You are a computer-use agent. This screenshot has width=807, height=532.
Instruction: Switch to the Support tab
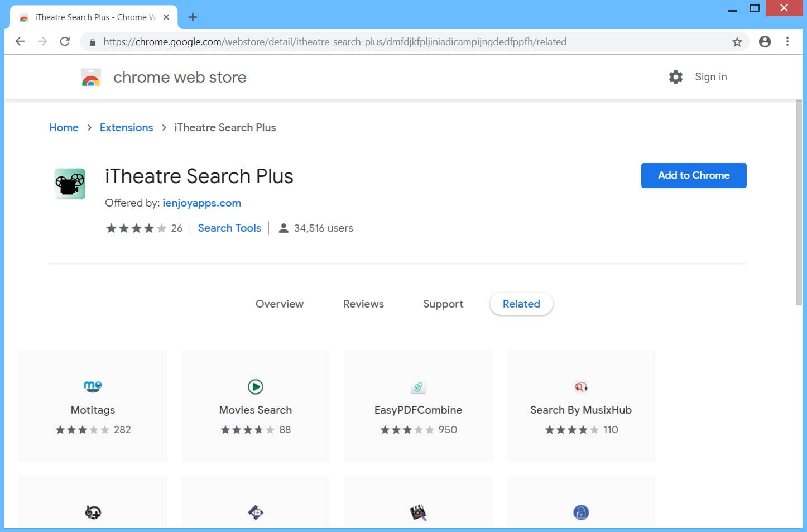click(x=443, y=304)
